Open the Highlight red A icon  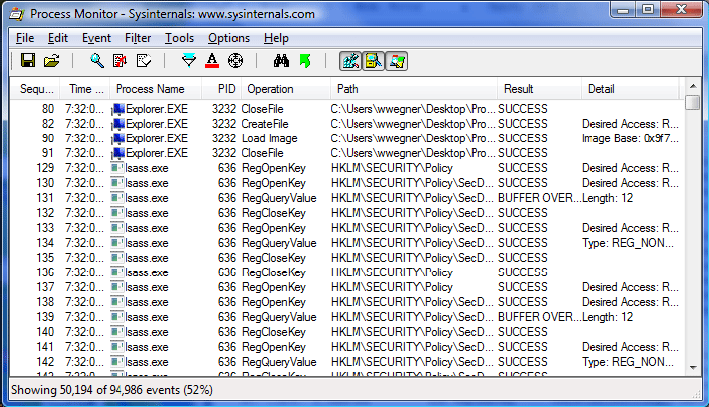click(x=212, y=60)
